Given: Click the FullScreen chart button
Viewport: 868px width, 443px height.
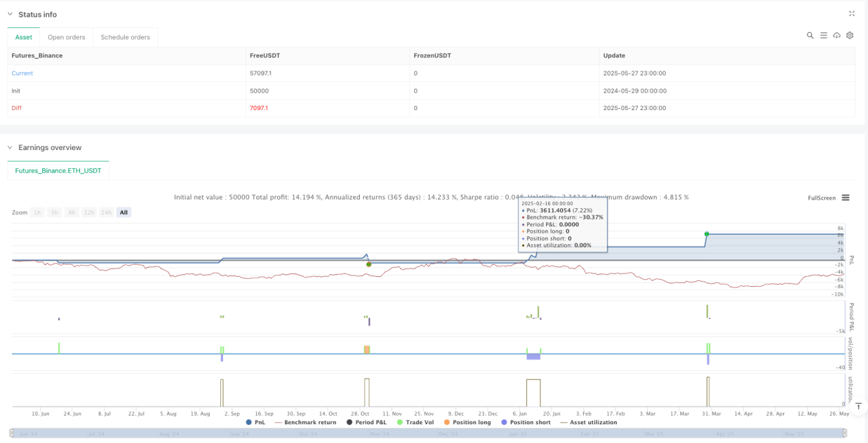Looking at the screenshot, I should (821, 198).
